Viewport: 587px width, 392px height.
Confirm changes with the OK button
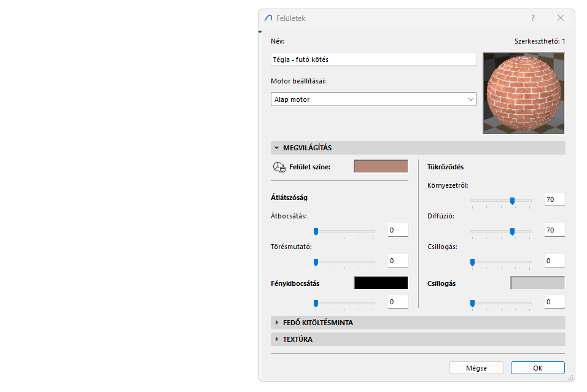click(537, 367)
